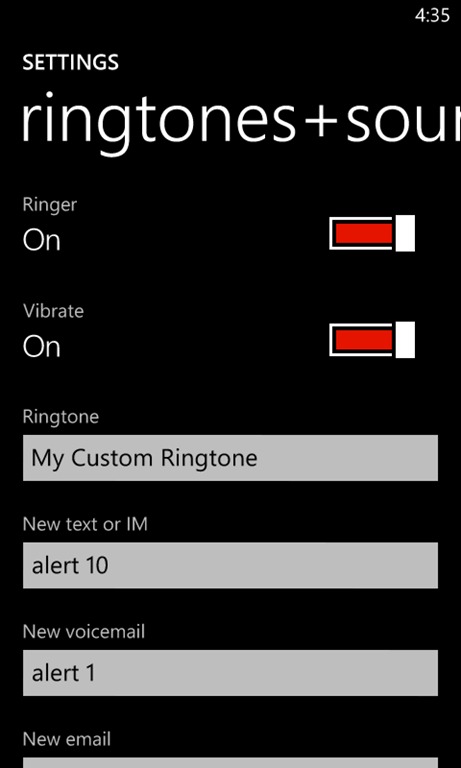Tap the Ringtone field label
The height and width of the screenshot is (768, 461).
[x=61, y=417]
